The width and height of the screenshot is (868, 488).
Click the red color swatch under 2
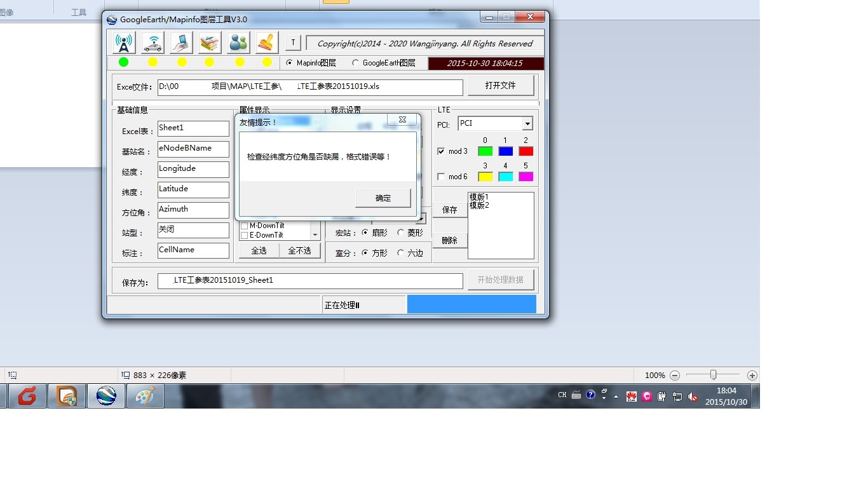[x=526, y=151]
